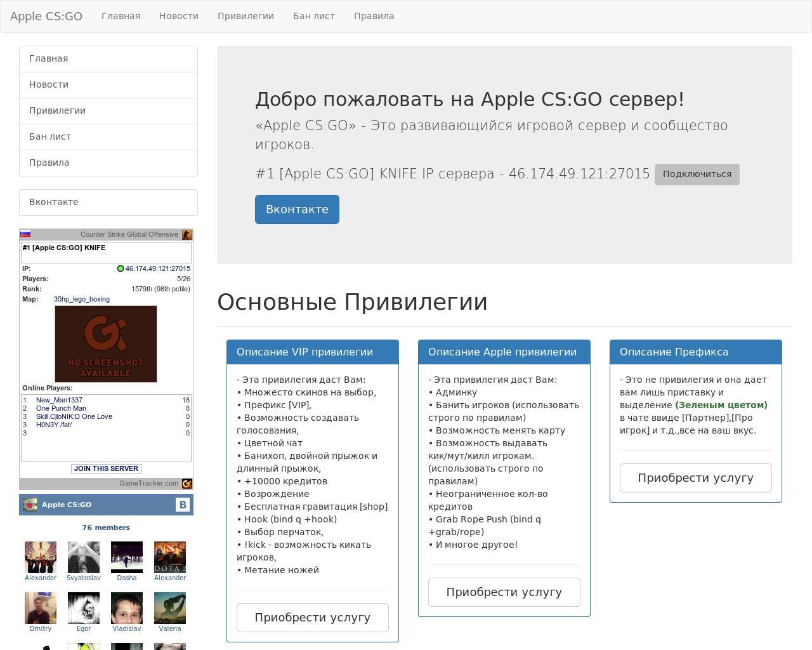Click the green online status dot near IP
The image size is (812, 650).
click(x=121, y=269)
